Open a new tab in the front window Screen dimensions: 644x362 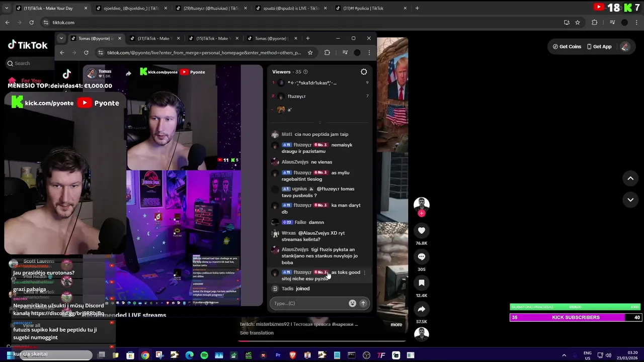coord(308,38)
